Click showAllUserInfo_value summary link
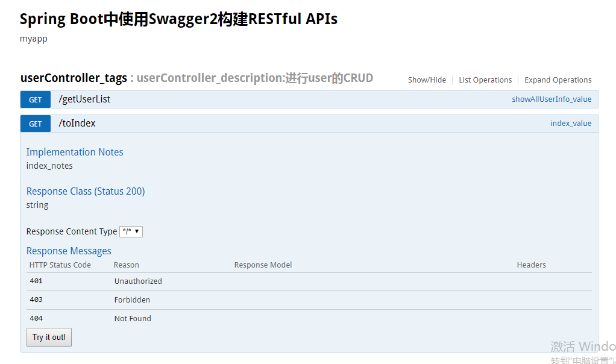Screen dimensions: 616x364 click(x=552, y=99)
